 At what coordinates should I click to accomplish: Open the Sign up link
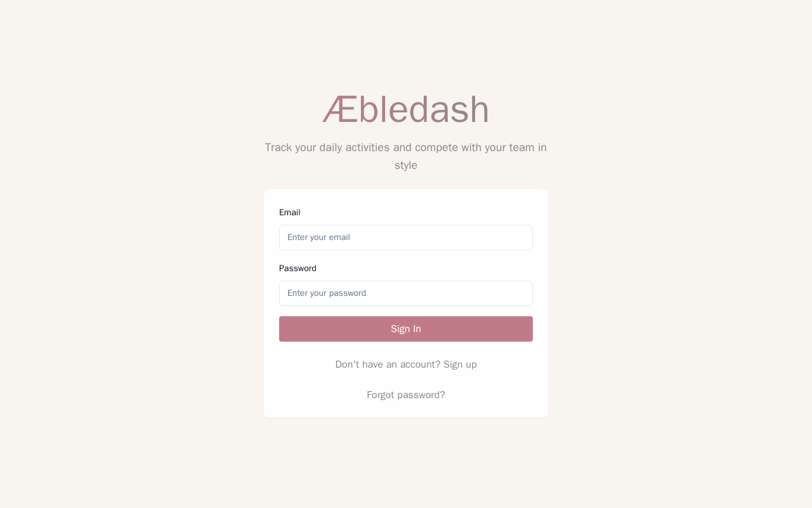[460, 364]
